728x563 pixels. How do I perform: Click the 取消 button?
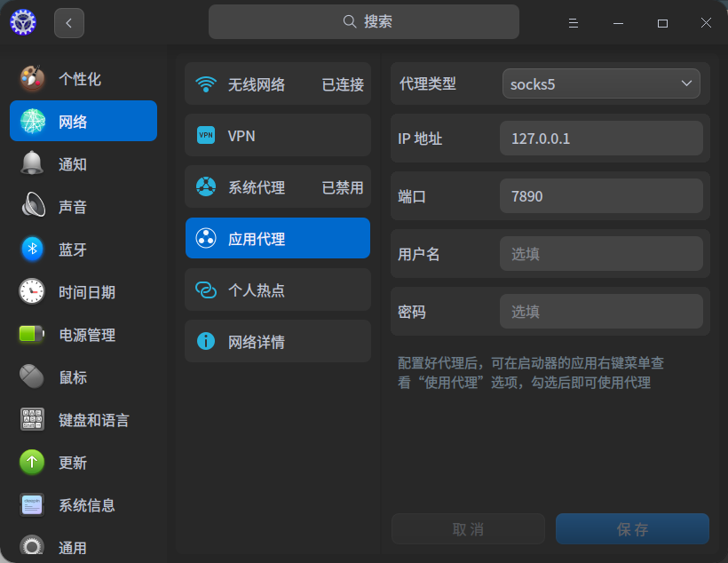468,528
